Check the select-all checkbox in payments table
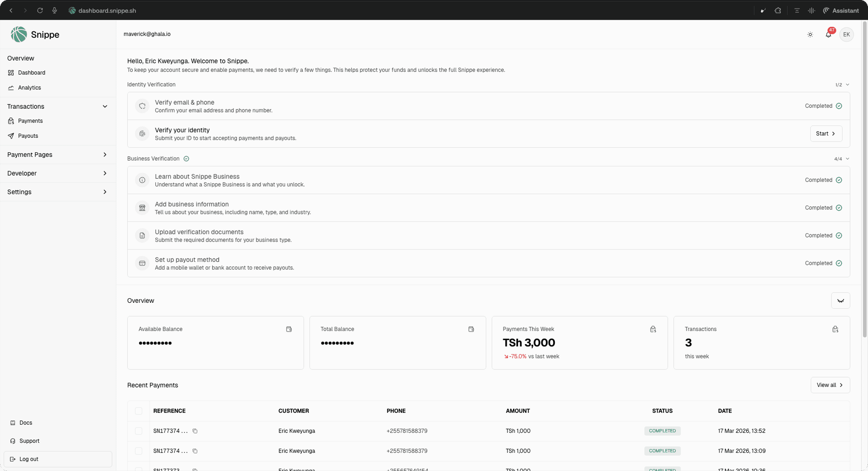 pyautogui.click(x=139, y=411)
